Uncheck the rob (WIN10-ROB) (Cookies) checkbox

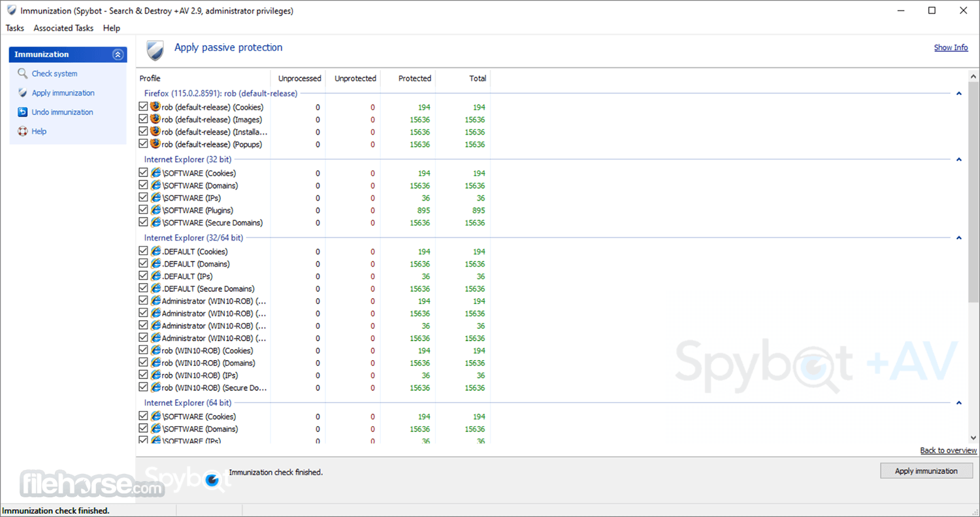[x=144, y=350]
